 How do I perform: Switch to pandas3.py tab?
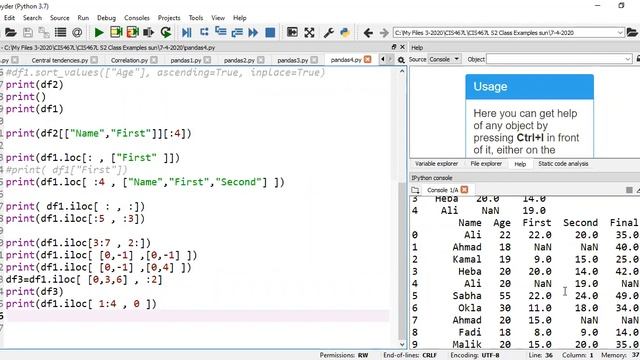coord(293,60)
